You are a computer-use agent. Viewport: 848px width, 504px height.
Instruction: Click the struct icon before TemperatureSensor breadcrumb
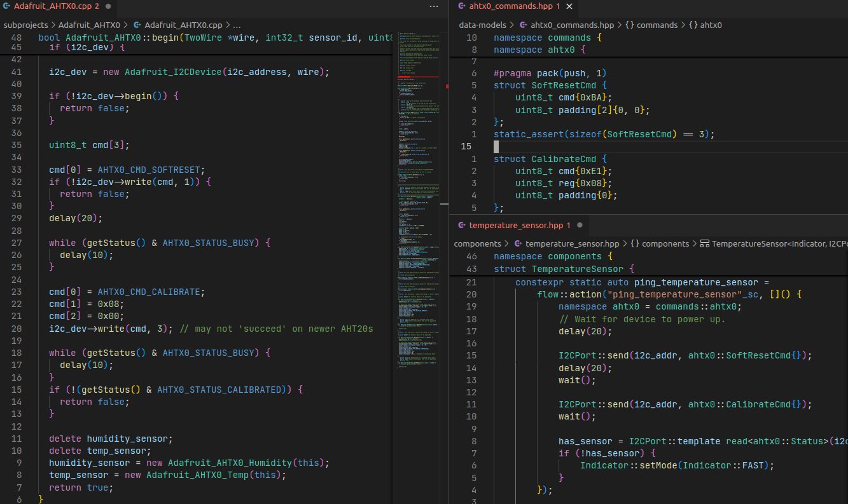tap(704, 244)
